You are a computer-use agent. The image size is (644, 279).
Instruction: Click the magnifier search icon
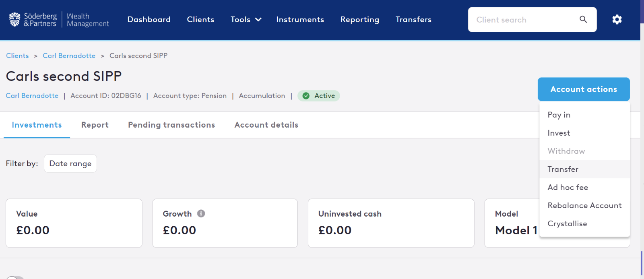[583, 19]
